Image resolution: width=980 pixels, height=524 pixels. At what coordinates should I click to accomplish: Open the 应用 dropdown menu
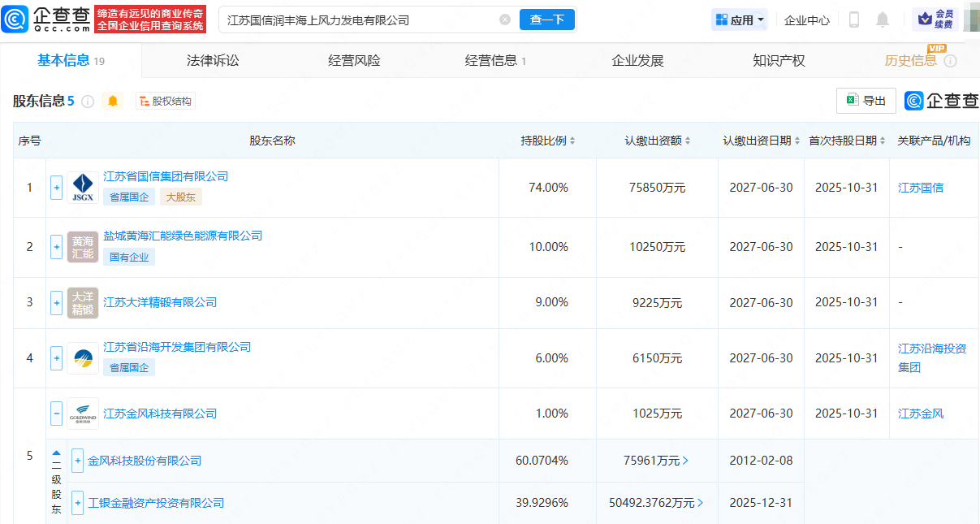739,19
